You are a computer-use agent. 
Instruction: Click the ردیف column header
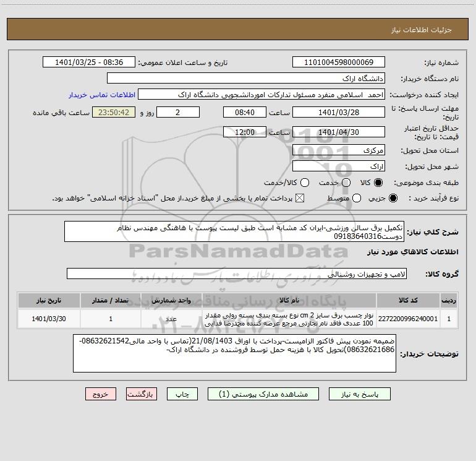coord(449,300)
